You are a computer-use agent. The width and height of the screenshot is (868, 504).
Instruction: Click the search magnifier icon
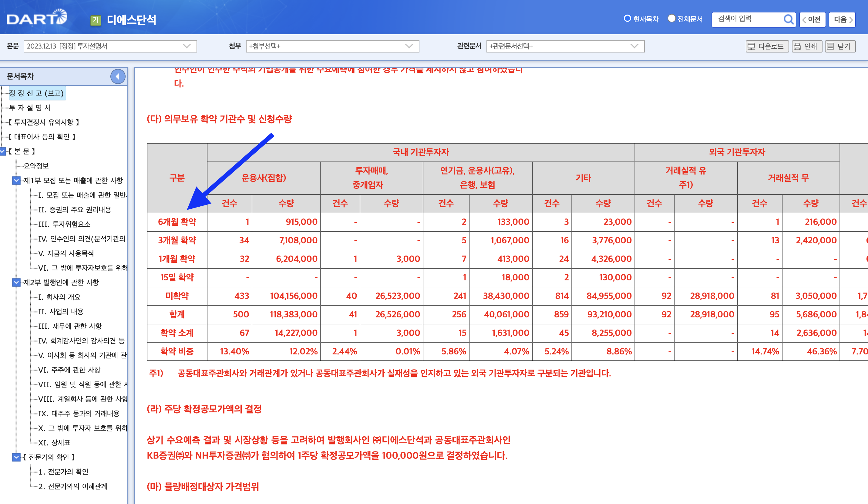[x=789, y=19]
